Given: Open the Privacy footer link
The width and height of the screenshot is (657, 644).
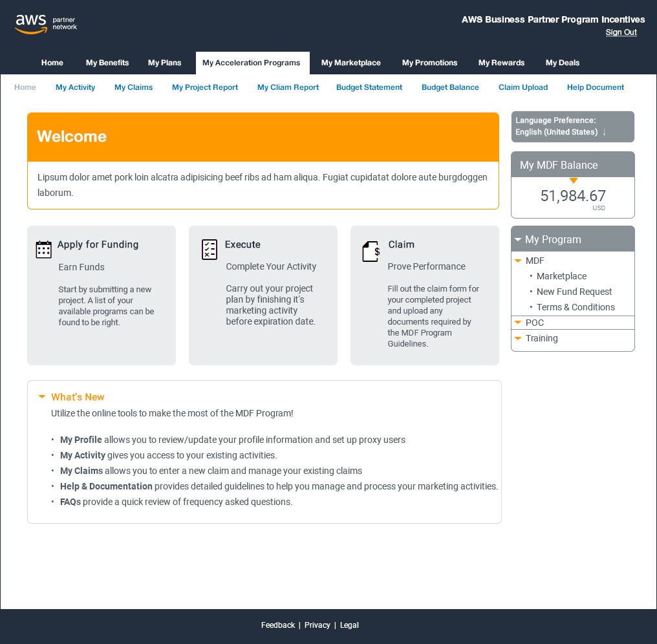Looking at the screenshot, I should pos(318,625).
